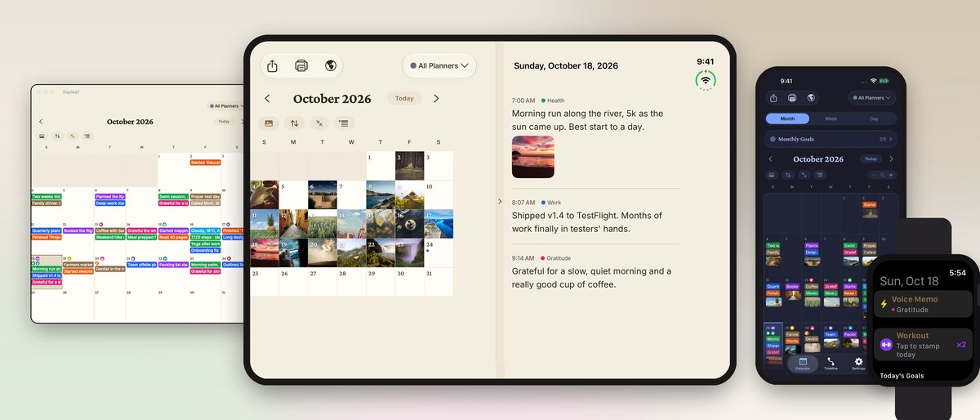The width and height of the screenshot is (980, 420).
Task: Go to previous month in the Mac window
Action: 41,122
